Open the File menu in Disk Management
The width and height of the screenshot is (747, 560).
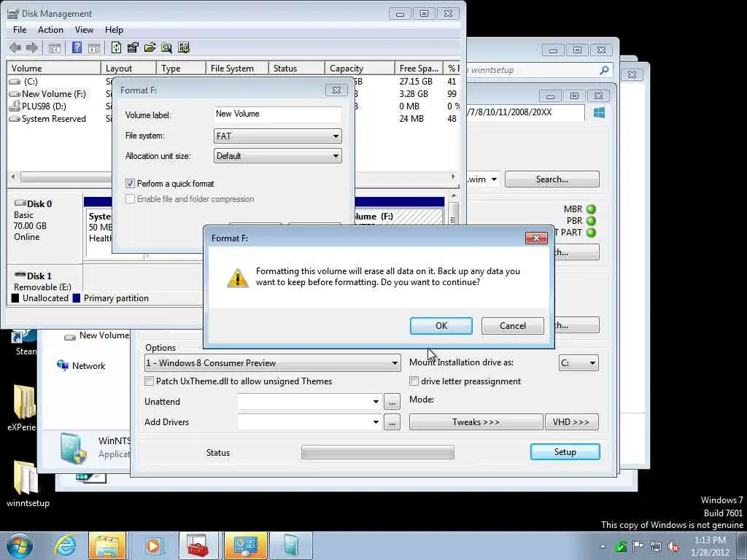point(20,29)
